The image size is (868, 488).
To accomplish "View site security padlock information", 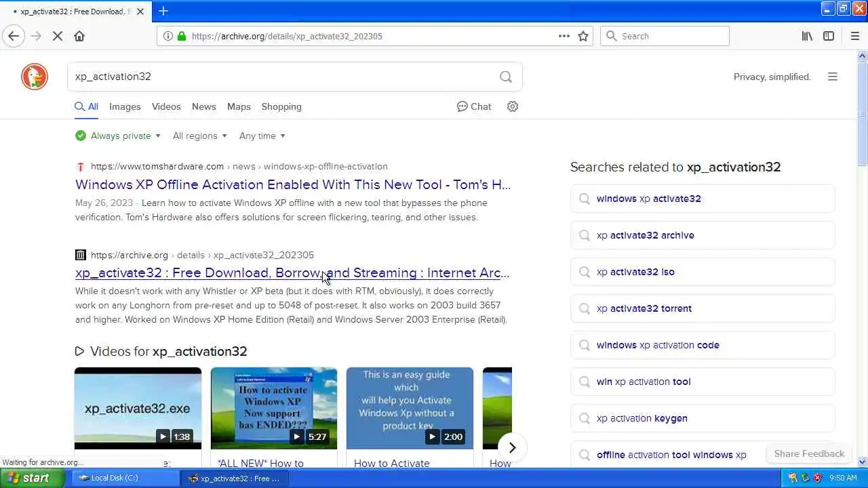I will pyautogui.click(x=181, y=36).
